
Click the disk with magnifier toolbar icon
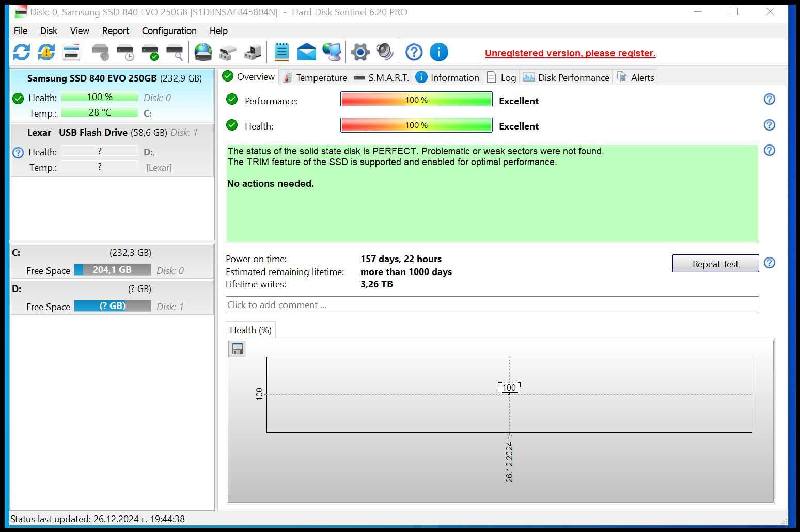[175, 52]
